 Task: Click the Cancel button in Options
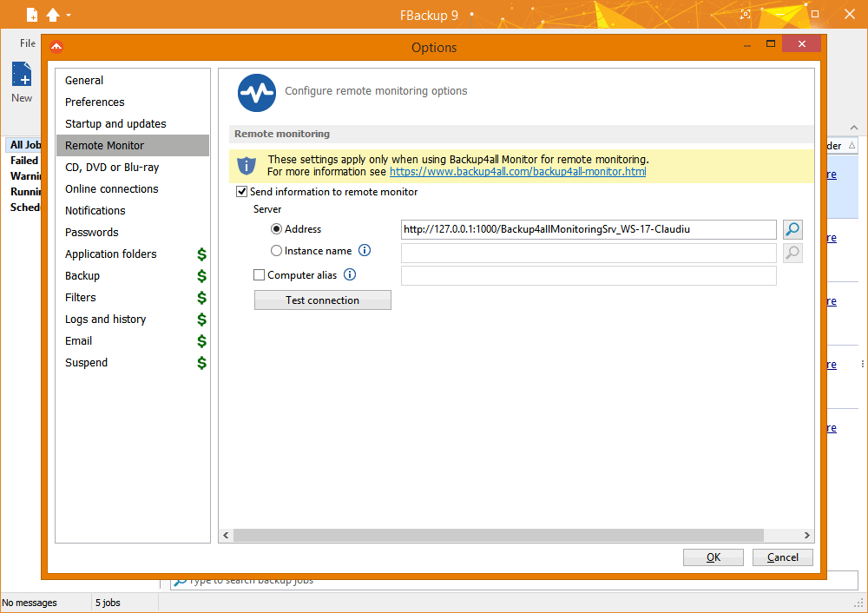coord(783,557)
